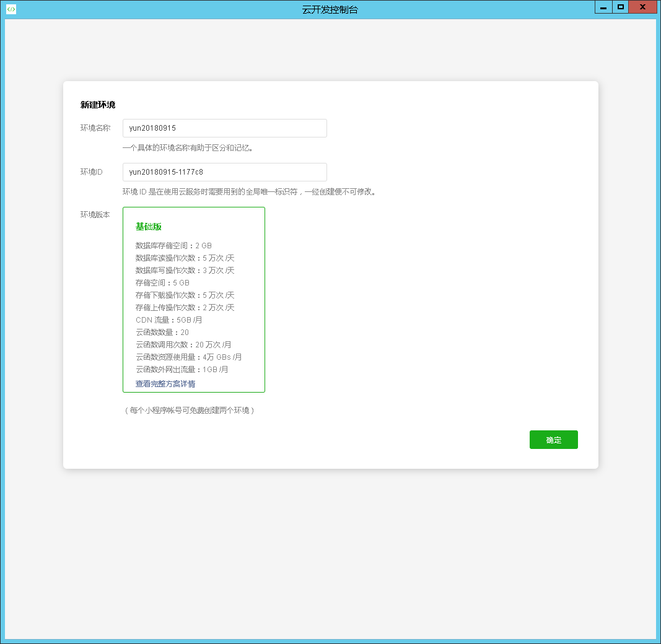The width and height of the screenshot is (661, 644).
Task: Click the 环境 ID uniqueness hint text
Action: (x=249, y=192)
